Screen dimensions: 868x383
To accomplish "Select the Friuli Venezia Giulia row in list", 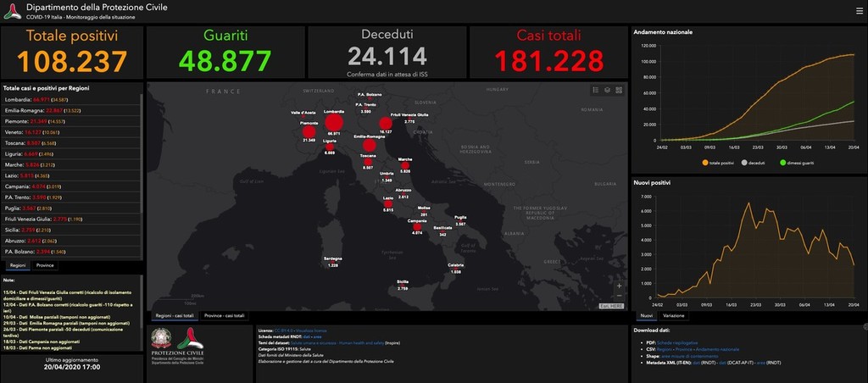I will (x=71, y=219).
